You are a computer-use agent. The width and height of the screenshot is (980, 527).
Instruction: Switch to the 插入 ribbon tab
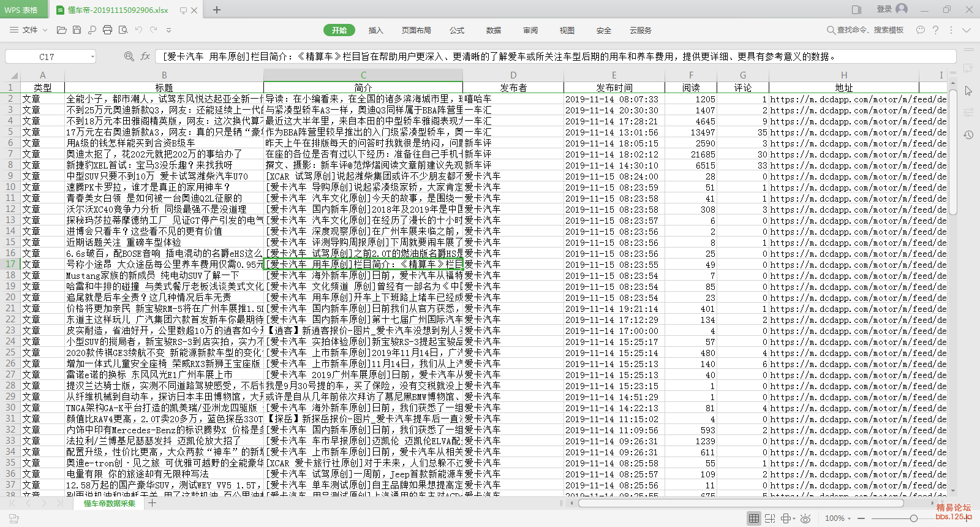375,30
